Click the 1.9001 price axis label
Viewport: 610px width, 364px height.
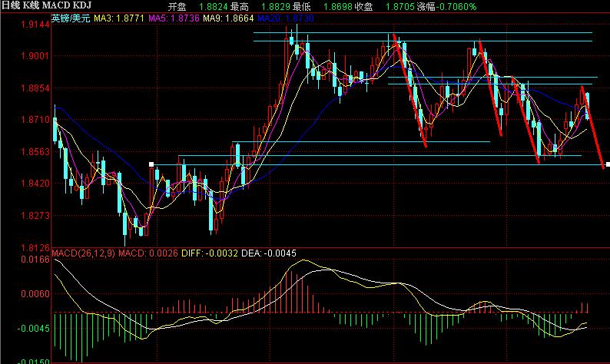click(35, 56)
